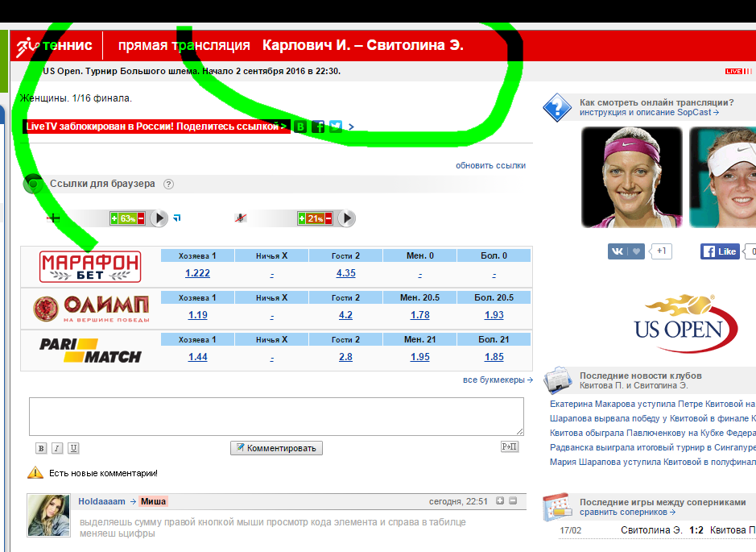
Task: Click Есть новые комментарии notice
Action: pyautogui.click(x=103, y=473)
